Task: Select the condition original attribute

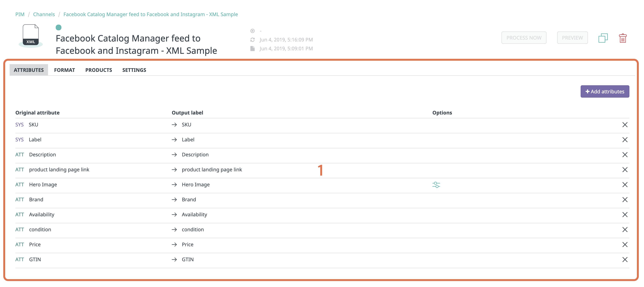Action: click(x=40, y=229)
